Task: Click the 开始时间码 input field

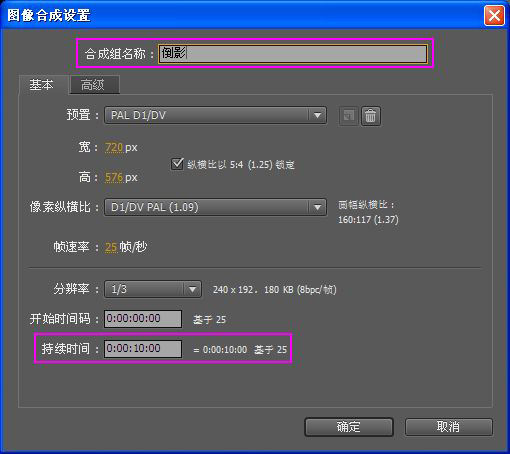Action: [143, 319]
